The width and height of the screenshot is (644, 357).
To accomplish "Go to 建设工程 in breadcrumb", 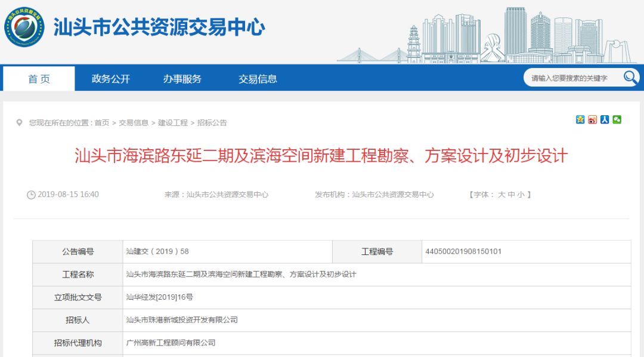I will [x=173, y=122].
